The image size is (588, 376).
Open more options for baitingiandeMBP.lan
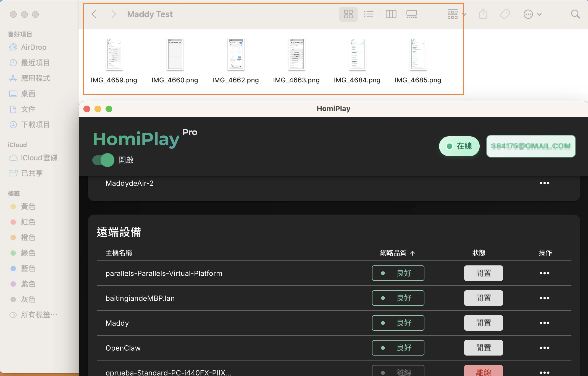[544, 298]
